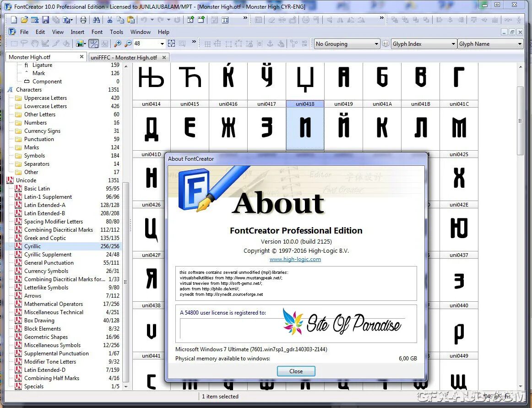The width and height of the screenshot is (532, 408).
Task: Copy the selected glyph
Action: pos(120,19)
